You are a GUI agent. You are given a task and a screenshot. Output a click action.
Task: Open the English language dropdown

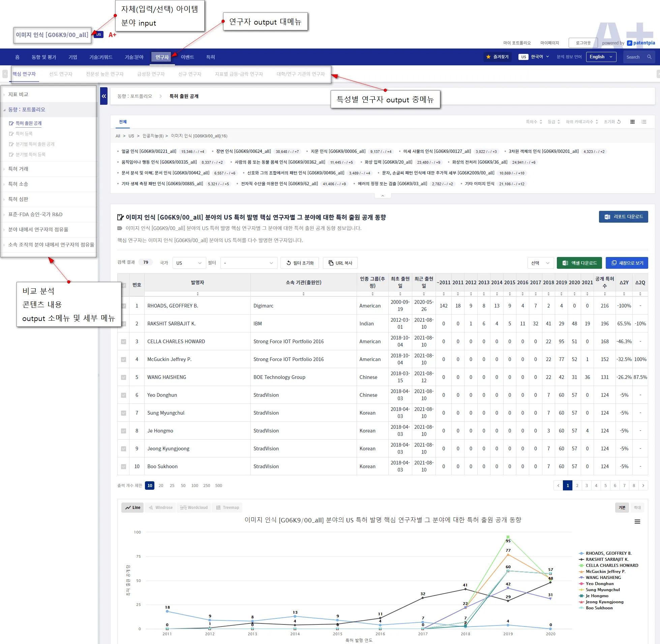pos(601,57)
